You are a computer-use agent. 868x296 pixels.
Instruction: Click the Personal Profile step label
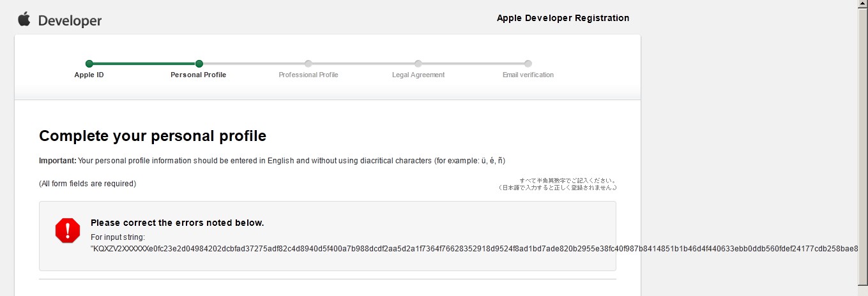[x=199, y=75]
